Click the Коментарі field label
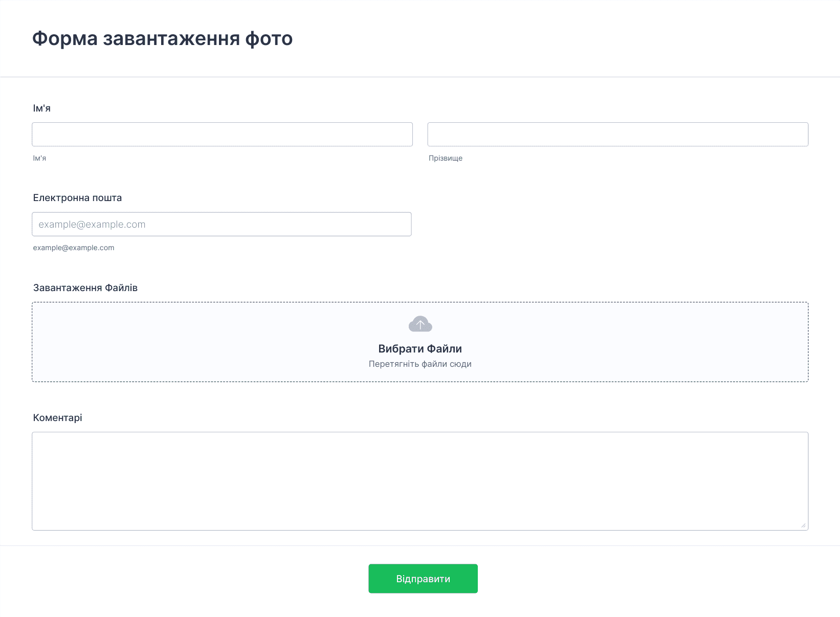The image size is (840, 617). (x=57, y=418)
